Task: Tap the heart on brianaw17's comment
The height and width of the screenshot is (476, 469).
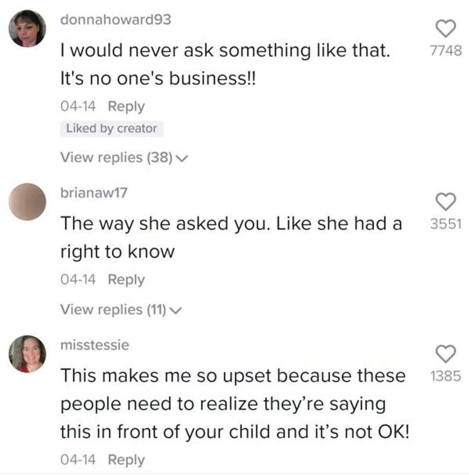Action: tap(446, 202)
